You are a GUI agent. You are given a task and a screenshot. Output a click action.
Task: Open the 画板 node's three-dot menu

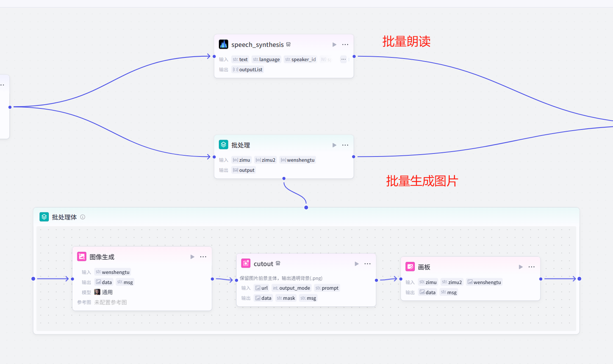tap(532, 267)
